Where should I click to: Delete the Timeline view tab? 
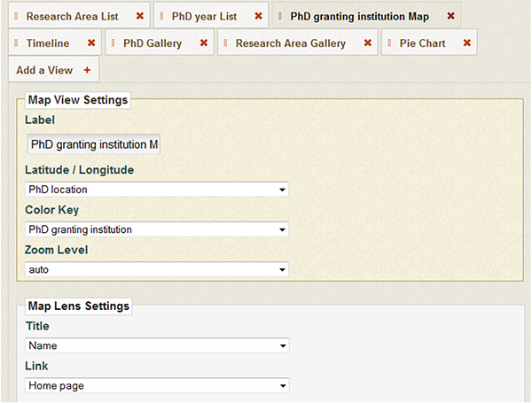91,43
